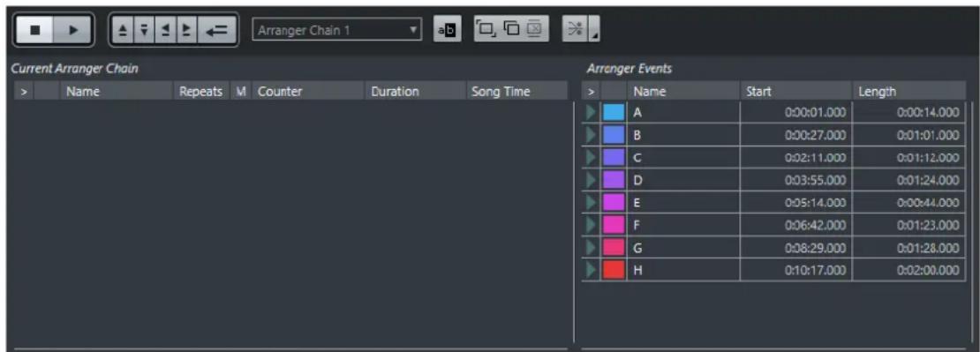Click the Name column header in Current Arranger Chain
980x352 pixels.
[x=117, y=91]
